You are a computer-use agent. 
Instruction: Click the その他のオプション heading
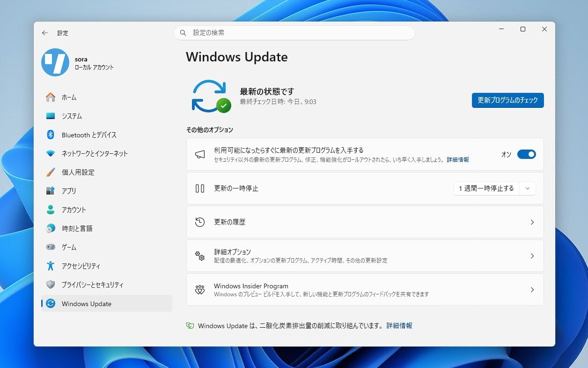[210, 130]
